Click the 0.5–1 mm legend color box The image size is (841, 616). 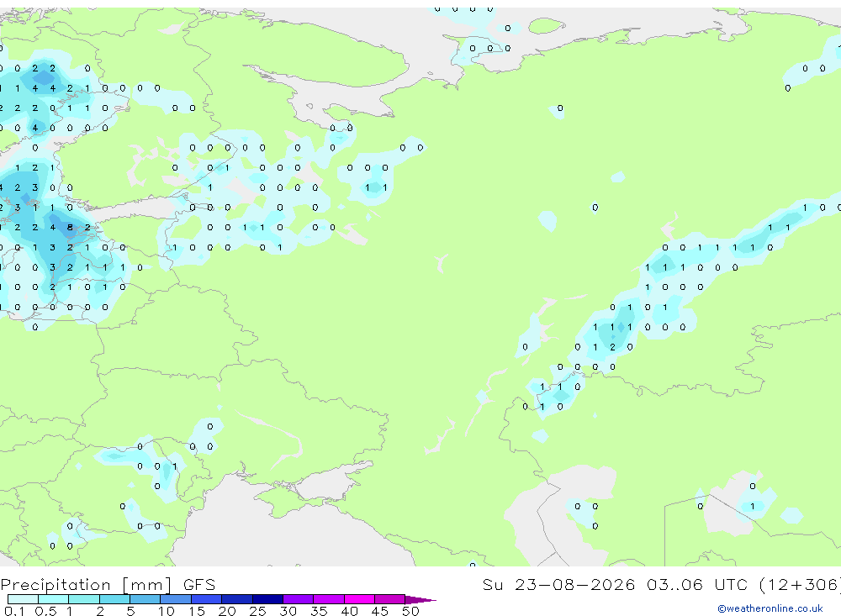point(54,599)
